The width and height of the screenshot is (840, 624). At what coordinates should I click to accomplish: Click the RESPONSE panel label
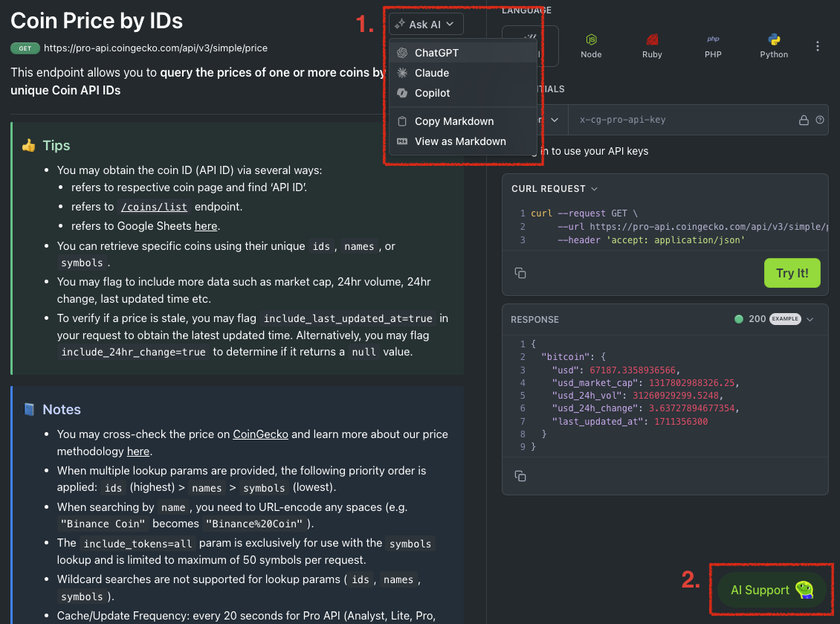534,320
